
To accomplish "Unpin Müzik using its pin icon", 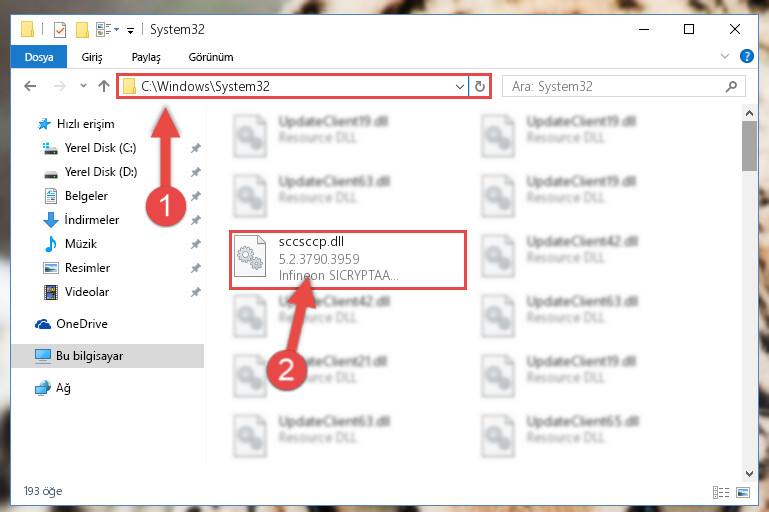I will point(196,244).
